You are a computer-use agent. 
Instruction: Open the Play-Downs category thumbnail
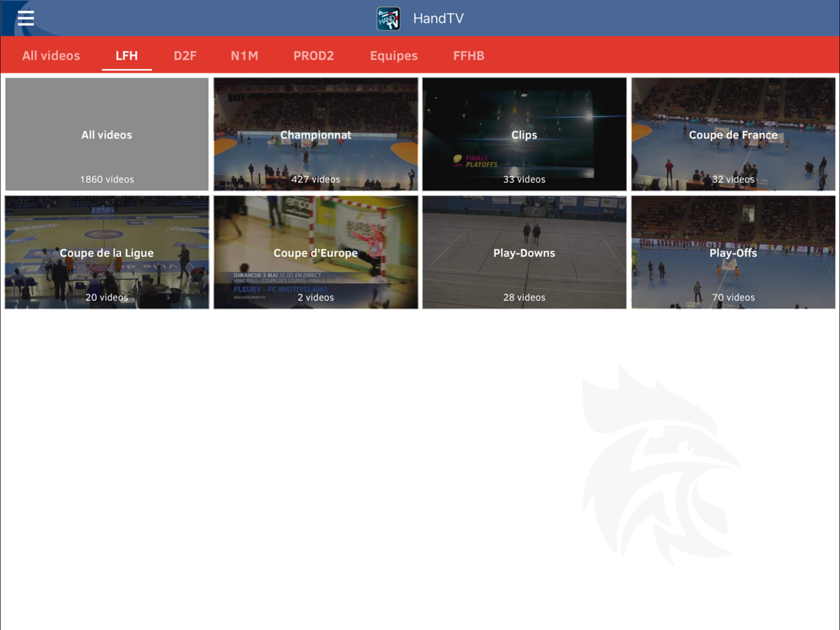524,252
